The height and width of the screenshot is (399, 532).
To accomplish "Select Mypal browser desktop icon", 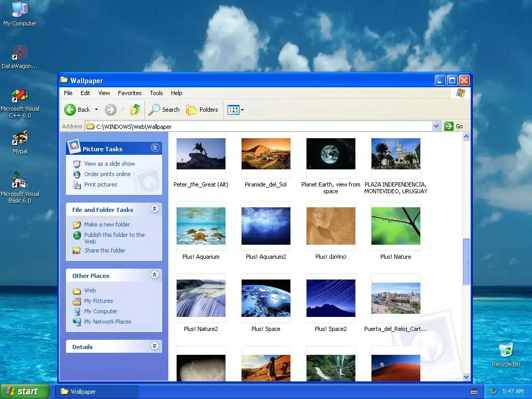I will click(x=20, y=142).
